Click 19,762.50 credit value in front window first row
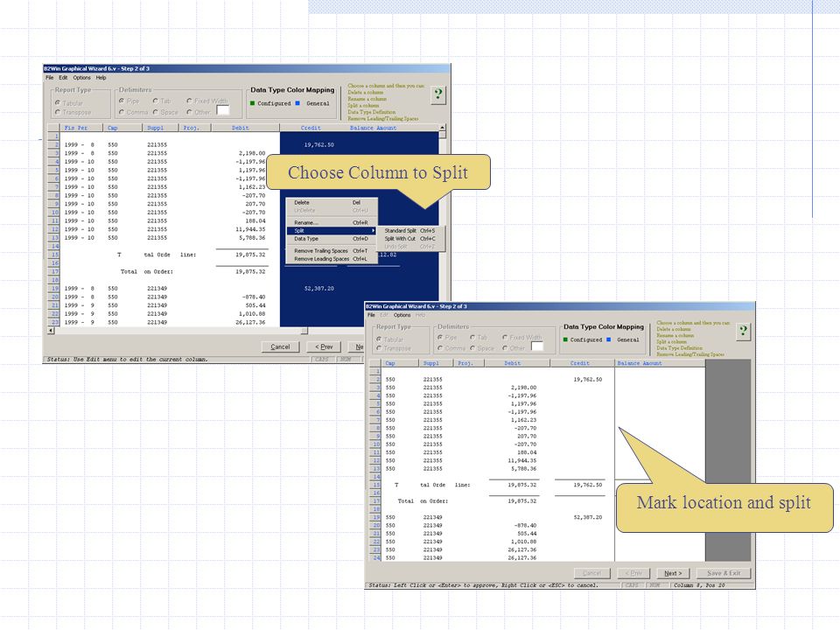 pos(588,379)
